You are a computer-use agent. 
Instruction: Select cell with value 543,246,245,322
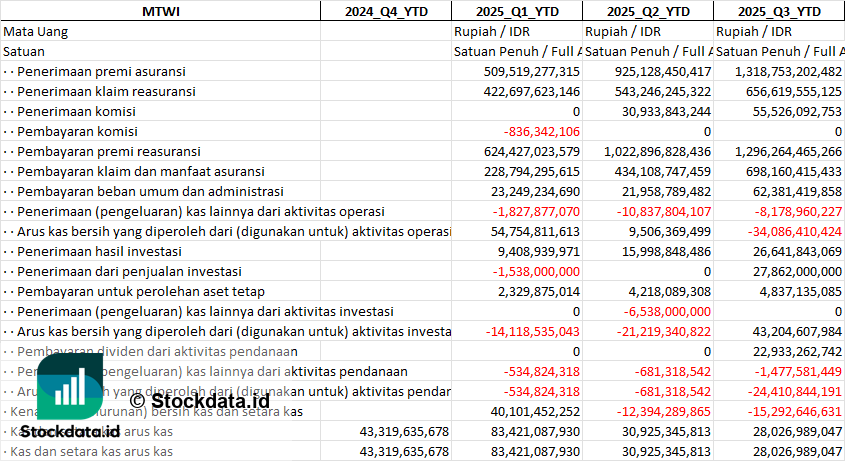point(648,91)
